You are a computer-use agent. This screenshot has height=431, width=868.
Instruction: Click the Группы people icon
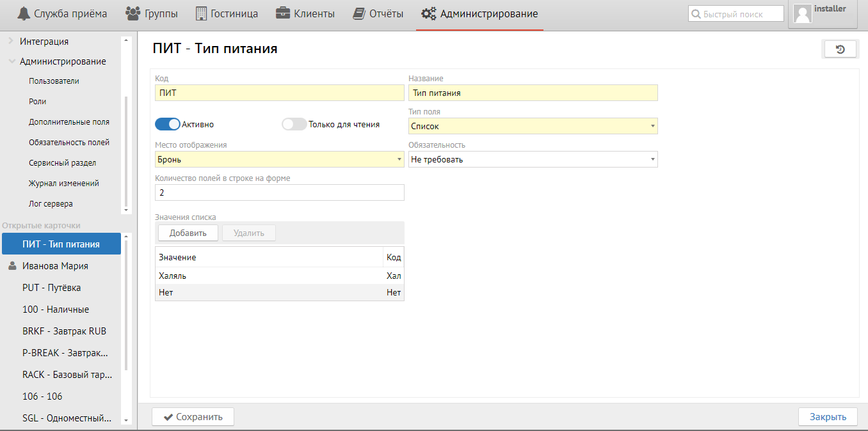click(x=133, y=13)
